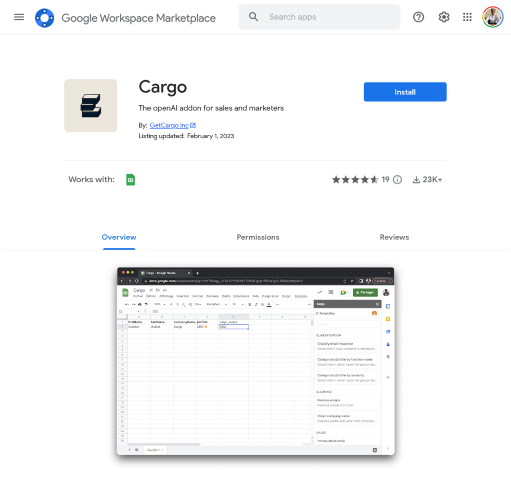This screenshot has height=480, width=511.
Task: Click the OpenAI addon description text
Action: coord(211,108)
